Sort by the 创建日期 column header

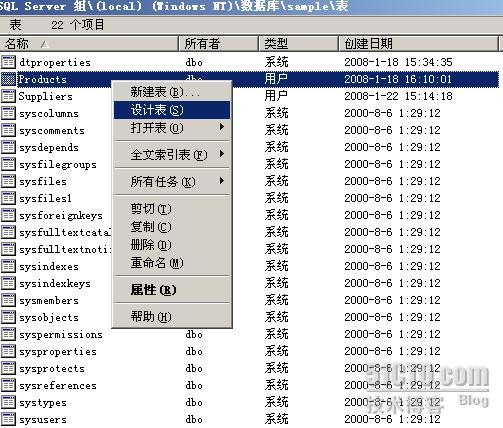pyautogui.click(x=419, y=44)
